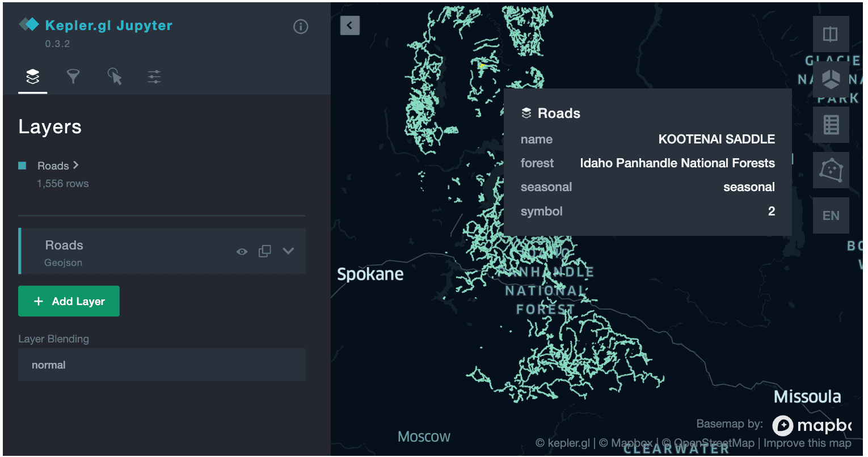Click the Roads tooltip header icon

(x=526, y=113)
